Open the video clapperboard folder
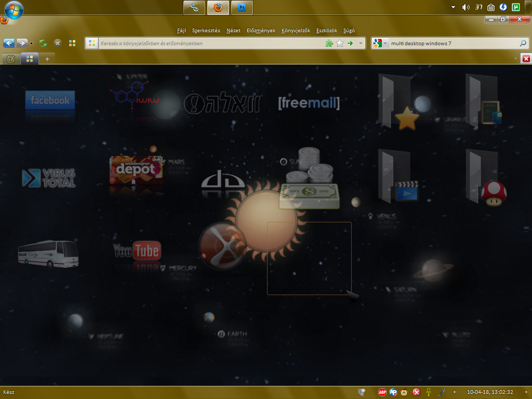Screen dimensions: 532x399 [398, 176]
